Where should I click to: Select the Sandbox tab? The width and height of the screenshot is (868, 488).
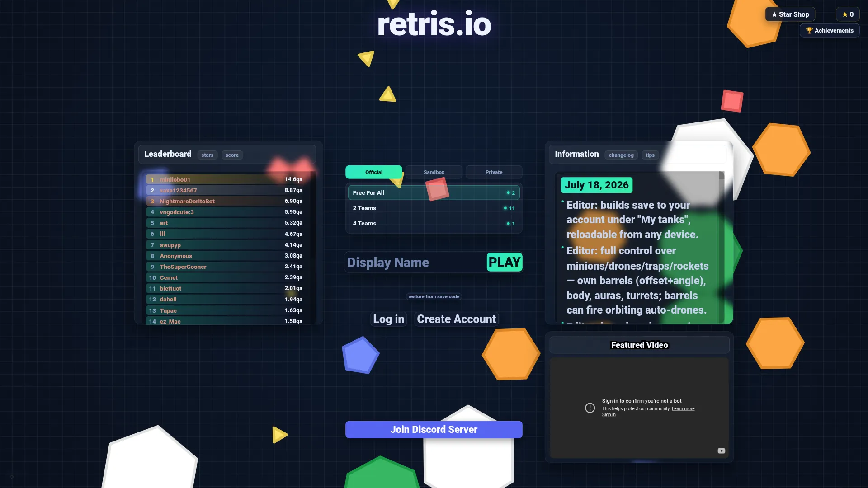tap(434, 172)
